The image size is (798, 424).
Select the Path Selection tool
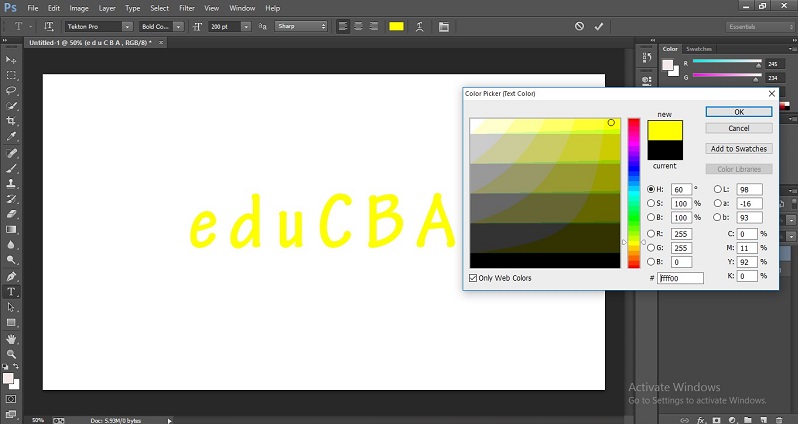(11, 307)
